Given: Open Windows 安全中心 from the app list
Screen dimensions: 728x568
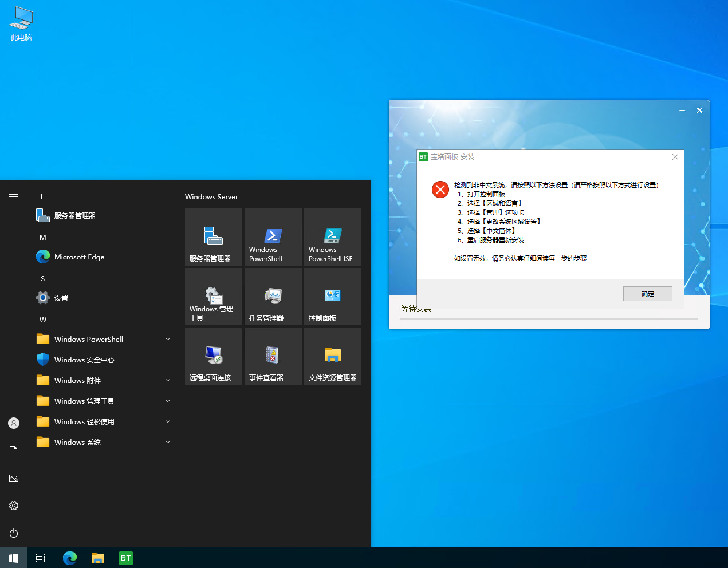Looking at the screenshot, I should point(104,360).
